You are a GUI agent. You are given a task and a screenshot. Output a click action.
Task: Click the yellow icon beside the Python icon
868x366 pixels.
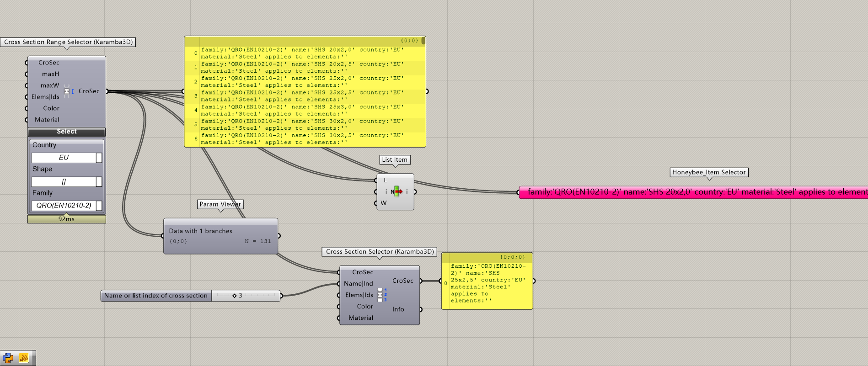(24, 358)
